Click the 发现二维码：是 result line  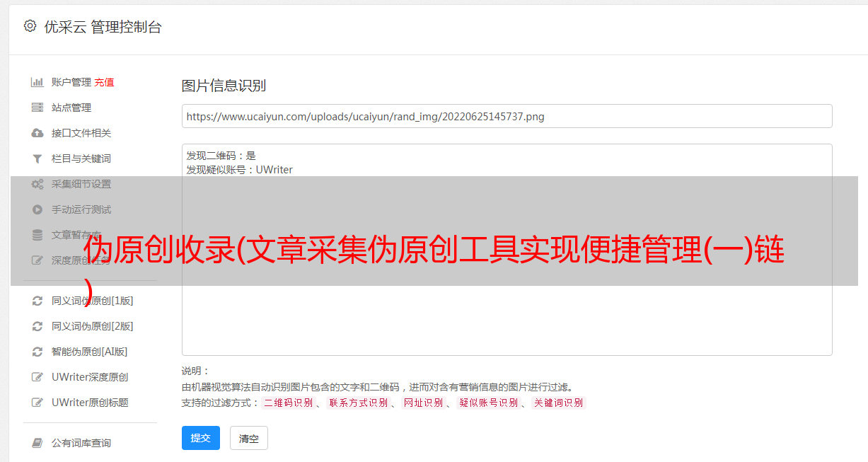(x=221, y=156)
